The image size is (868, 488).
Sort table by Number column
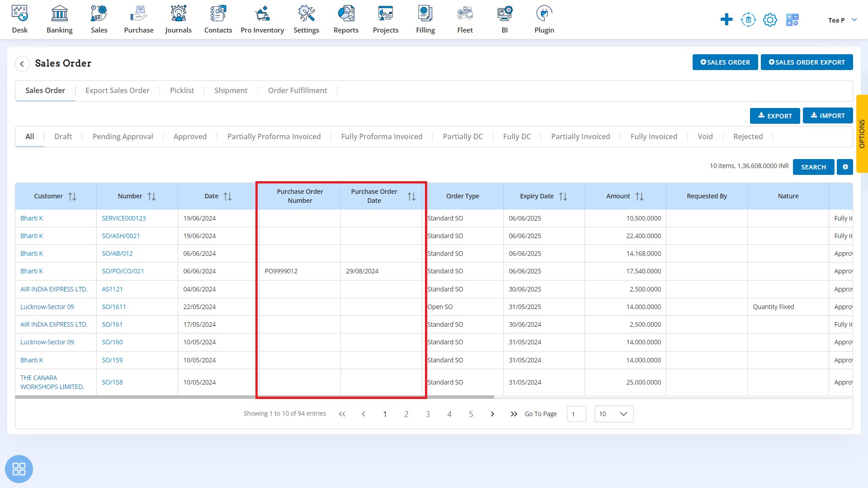pos(151,197)
